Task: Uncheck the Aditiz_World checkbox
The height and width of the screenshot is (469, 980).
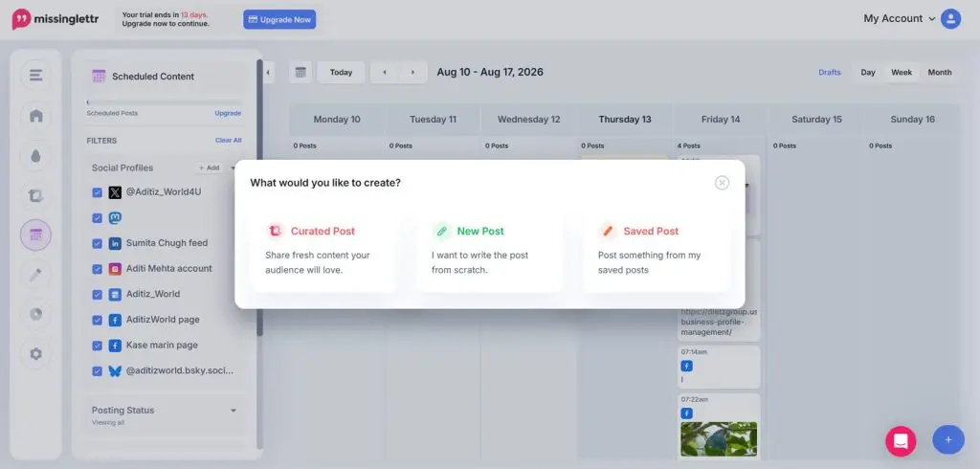Action: [x=97, y=295]
